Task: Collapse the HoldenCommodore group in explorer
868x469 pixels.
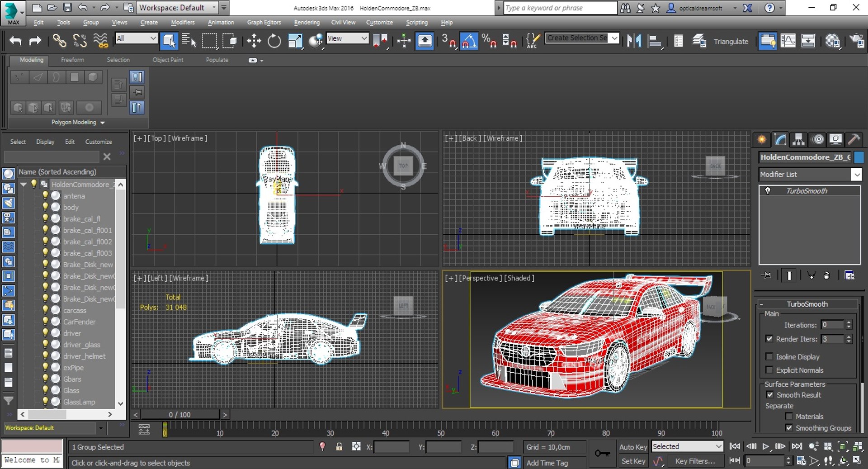Action: [x=24, y=185]
